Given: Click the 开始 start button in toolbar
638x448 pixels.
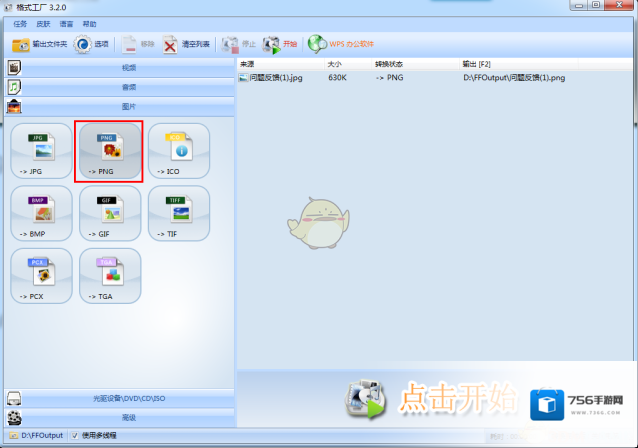Looking at the screenshot, I should point(280,44).
